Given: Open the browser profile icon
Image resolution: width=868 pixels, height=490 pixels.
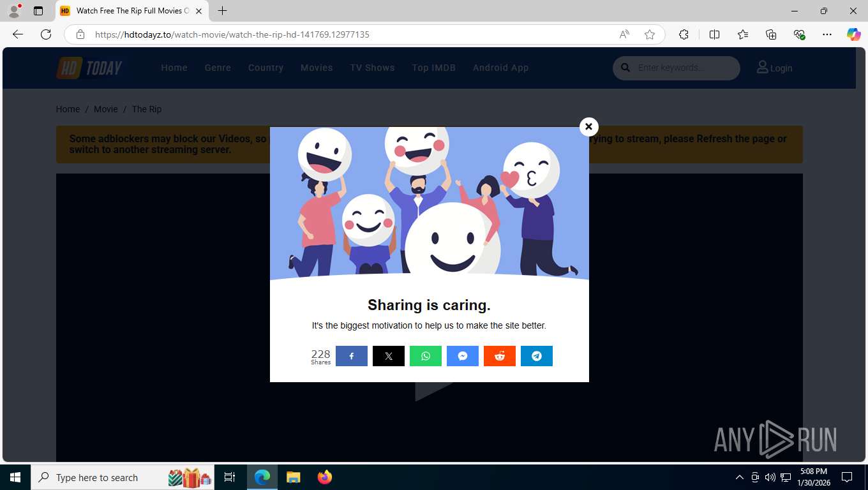Looking at the screenshot, I should pos(14,11).
